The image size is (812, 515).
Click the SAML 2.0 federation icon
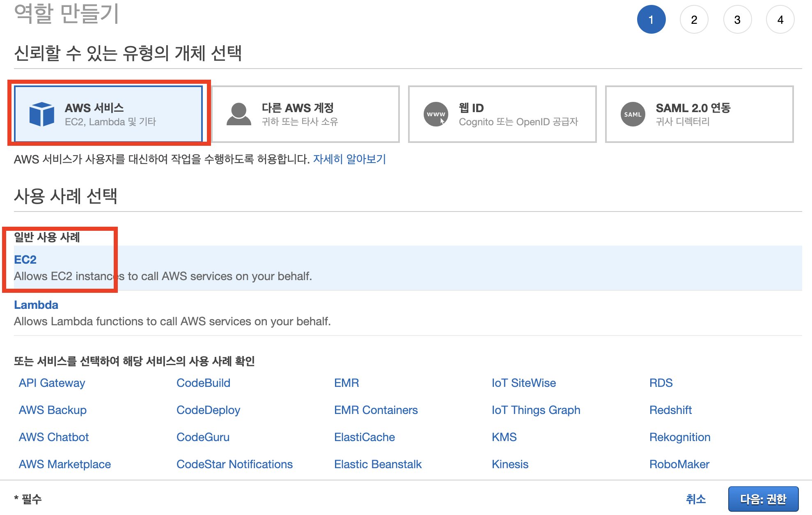tap(633, 114)
